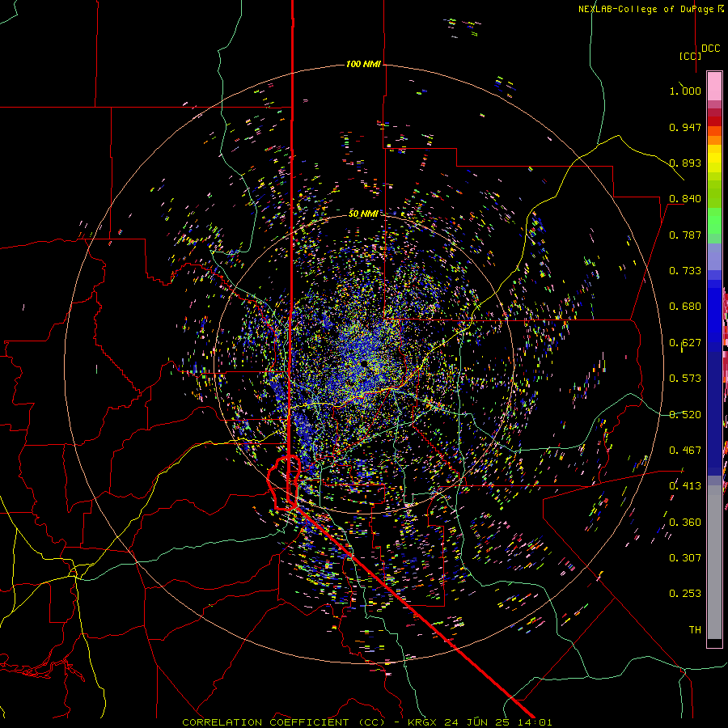Viewport: 728px width, 728px height.
Task: Pick the large gray band of the color scale
Action: (714, 566)
